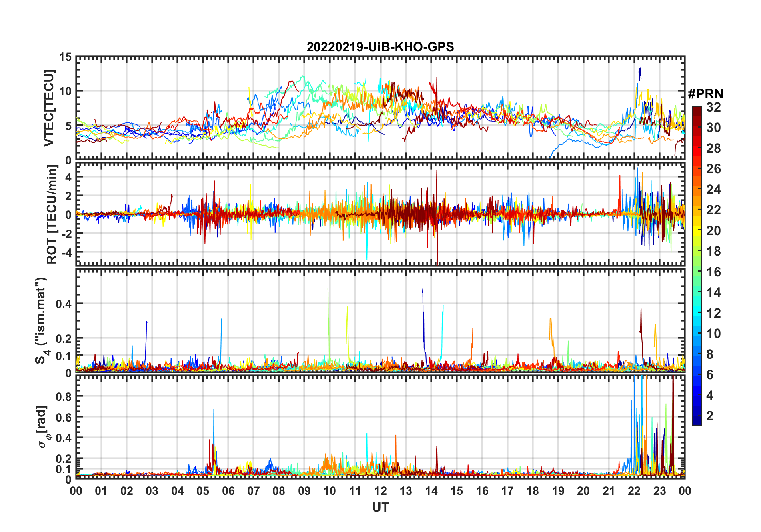Click the sigma phi [rad] axis label
Image resolution: width=761 pixels, height=532 pixels.
click(43, 426)
